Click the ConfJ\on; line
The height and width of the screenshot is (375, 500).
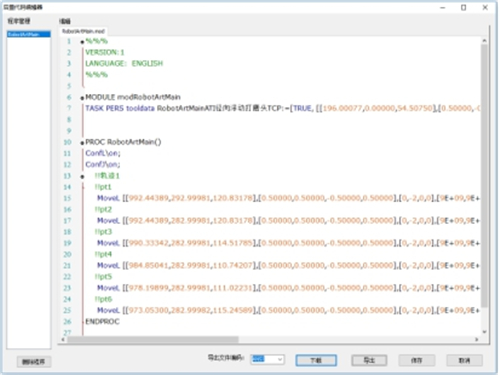coord(103,164)
